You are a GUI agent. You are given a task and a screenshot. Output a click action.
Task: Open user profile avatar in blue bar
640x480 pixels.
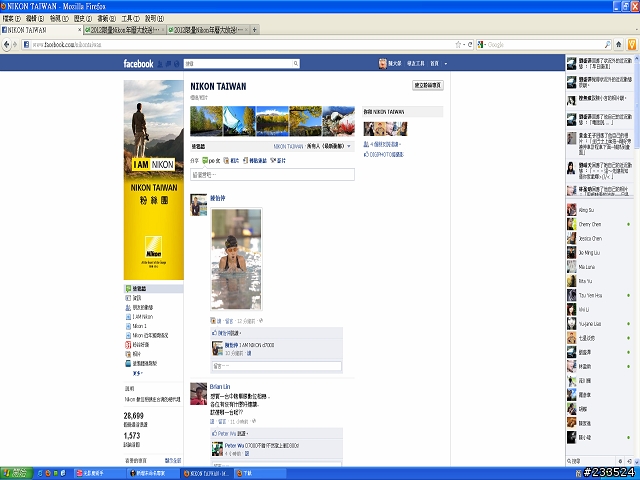[x=382, y=63]
